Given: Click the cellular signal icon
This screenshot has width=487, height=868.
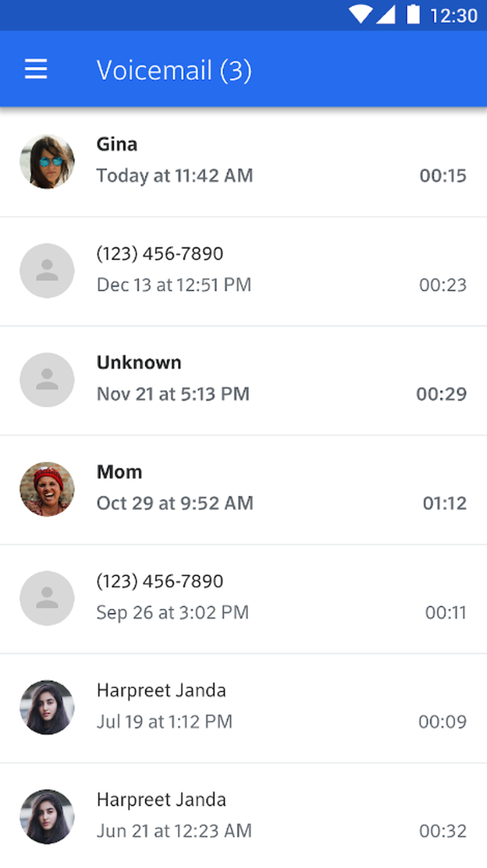Looking at the screenshot, I should point(386,15).
